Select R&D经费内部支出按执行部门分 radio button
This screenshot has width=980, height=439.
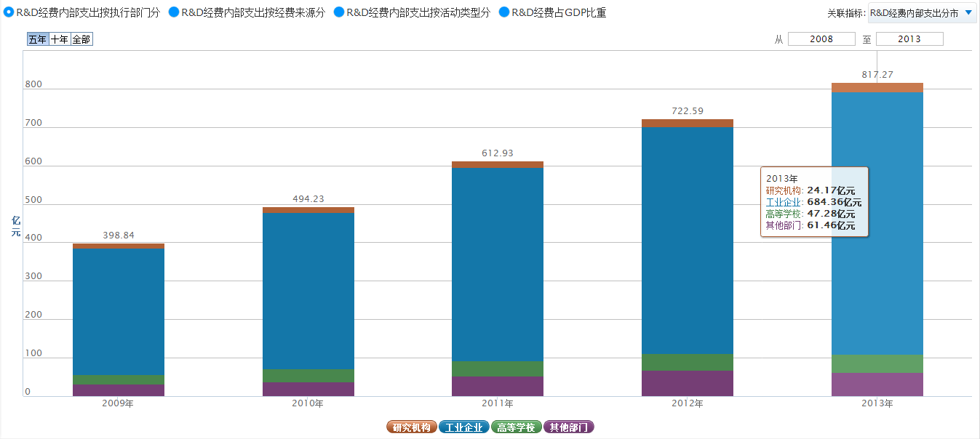[x=9, y=12]
